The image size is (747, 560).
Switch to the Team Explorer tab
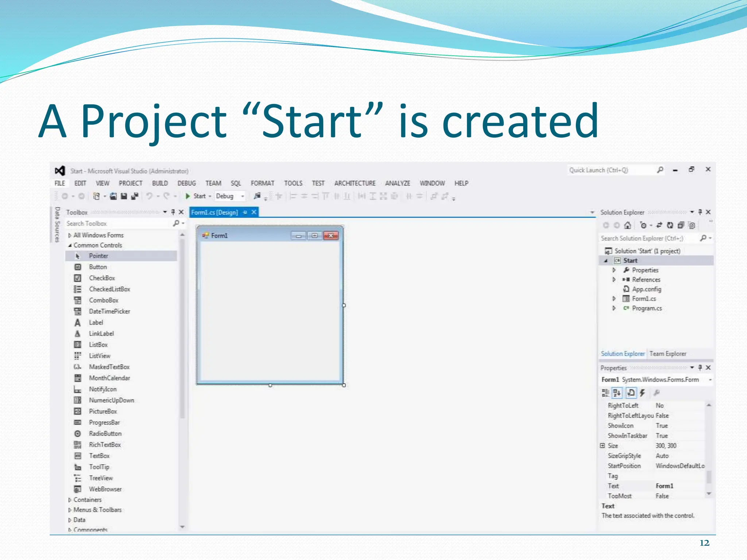coord(667,354)
